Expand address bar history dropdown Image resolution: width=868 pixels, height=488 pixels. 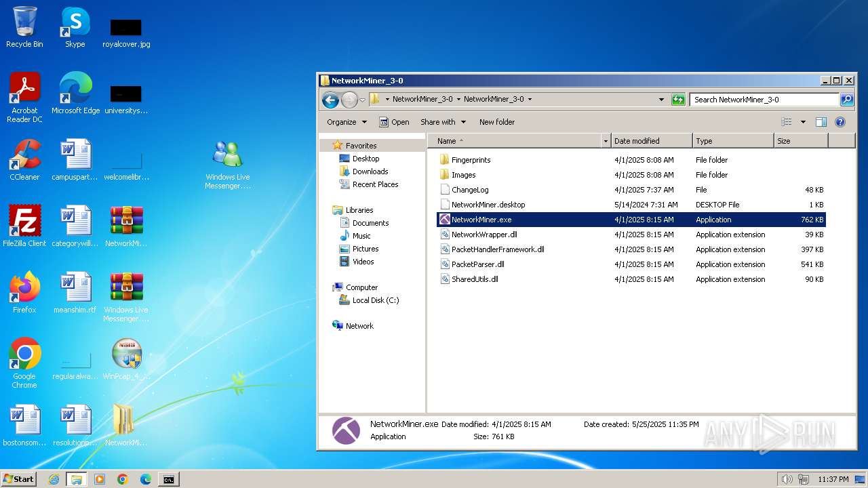point(661,100)
